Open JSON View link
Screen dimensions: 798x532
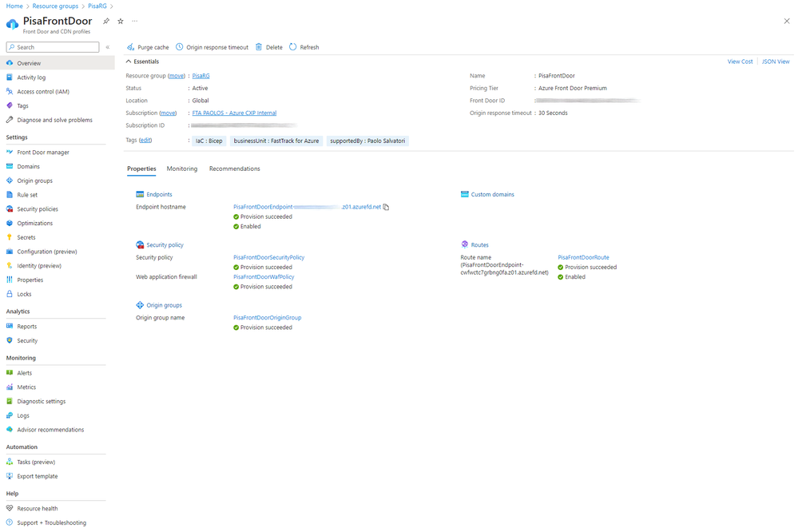point(776,62)
